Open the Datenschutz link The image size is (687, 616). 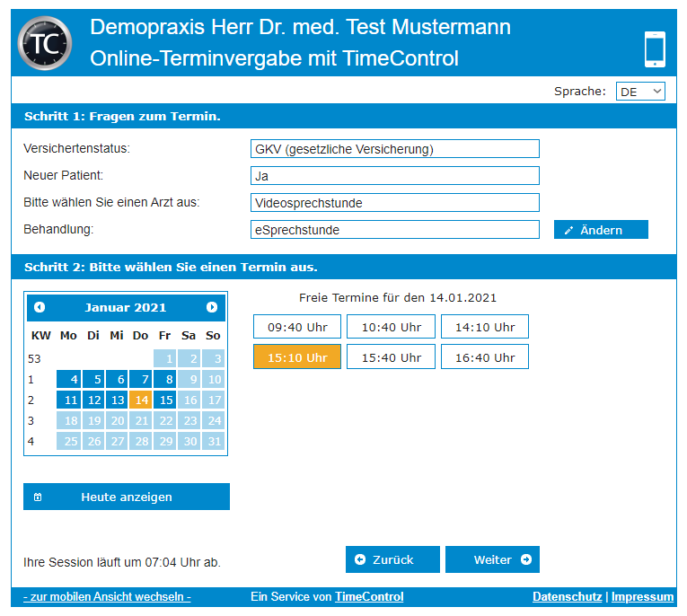(x=567, y=597)
